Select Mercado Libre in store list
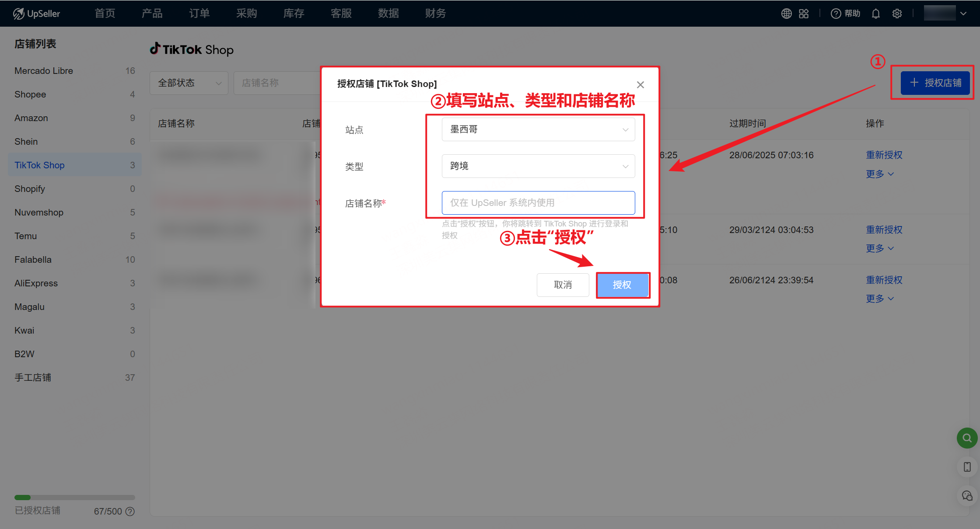The height and width of the screenshot is (529, 980). tap(75, 71)
